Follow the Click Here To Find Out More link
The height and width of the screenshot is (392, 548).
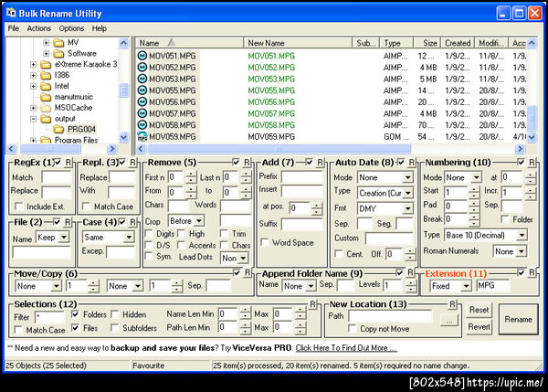coord(344,348)
